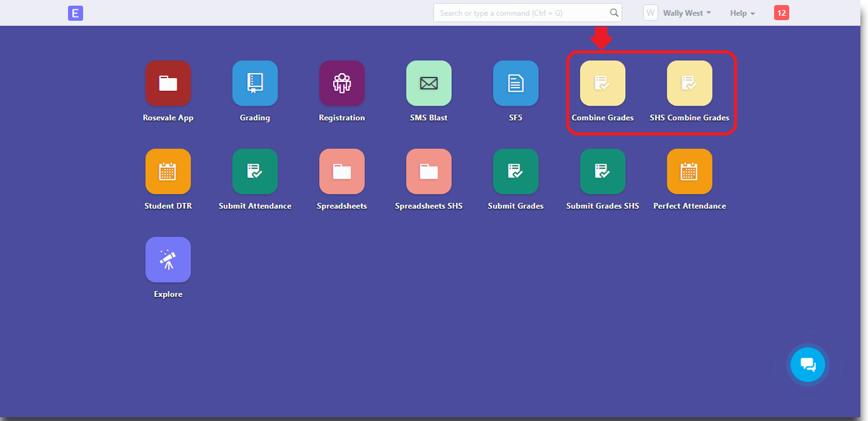
Task: Open the Grading module icon
Action: click(255, 83)
